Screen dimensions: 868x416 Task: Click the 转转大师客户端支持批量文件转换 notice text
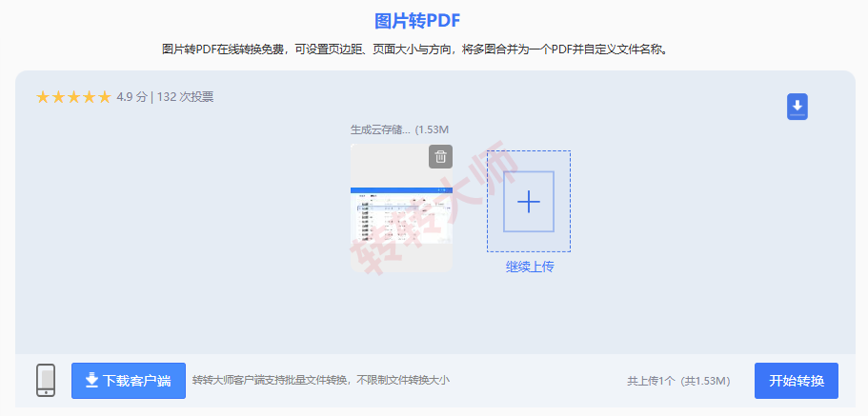point(321,380)
